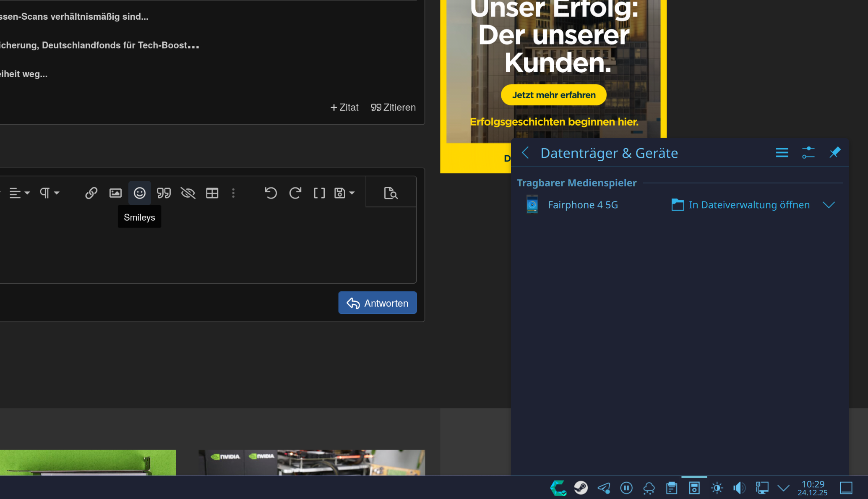This screenshot has height=499, width=868.
Task: Open the text alignment dropdown
Action: coord(19,193)
